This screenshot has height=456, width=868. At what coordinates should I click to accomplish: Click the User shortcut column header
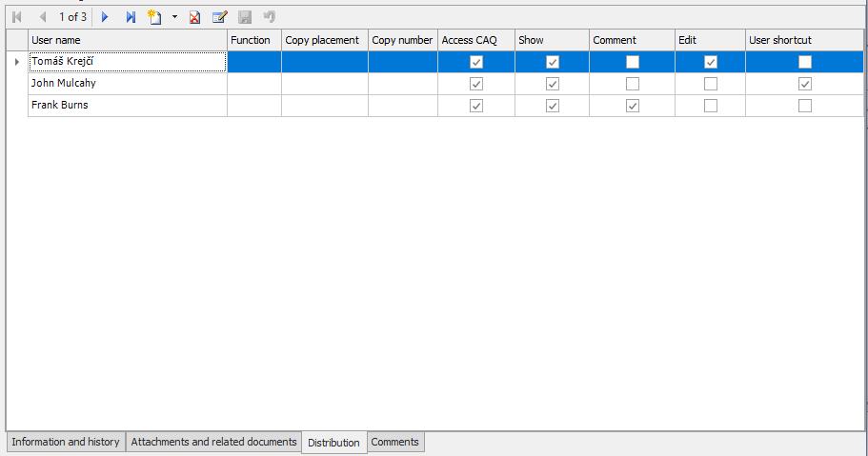point(804,40)
